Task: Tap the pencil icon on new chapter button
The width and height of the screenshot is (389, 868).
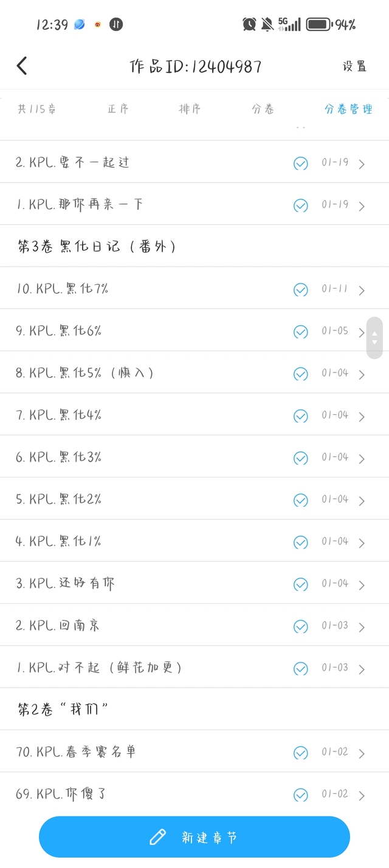Action: tap(158, 837)
